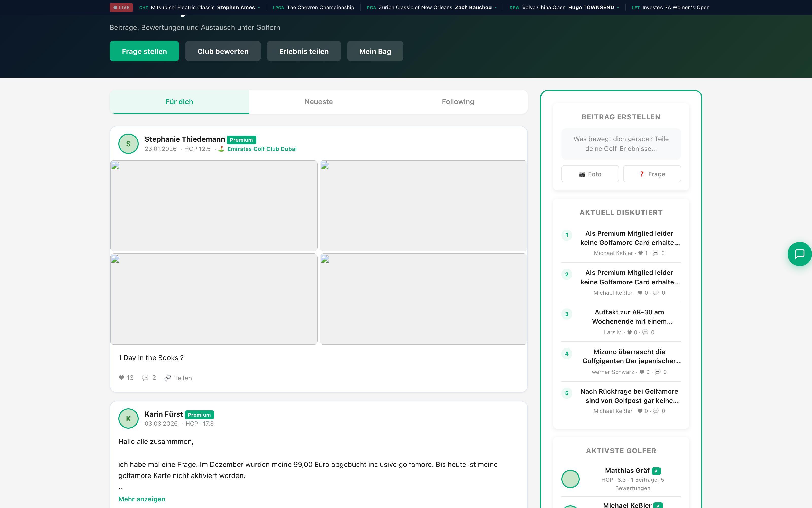This screenshot has width=812, height=508.
Task: Open the floating chat bubble icon
Action: pyautogui.click(x=800, y=254)
